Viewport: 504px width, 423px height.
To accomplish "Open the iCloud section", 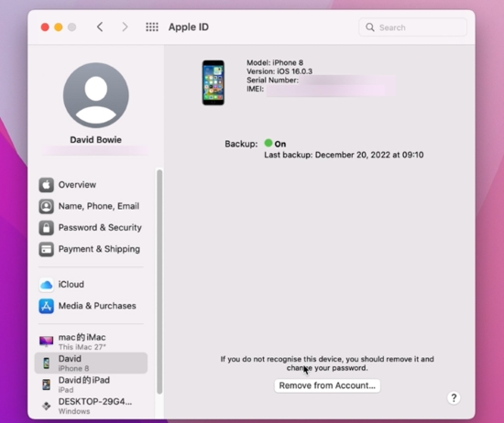I will [91, 285].
